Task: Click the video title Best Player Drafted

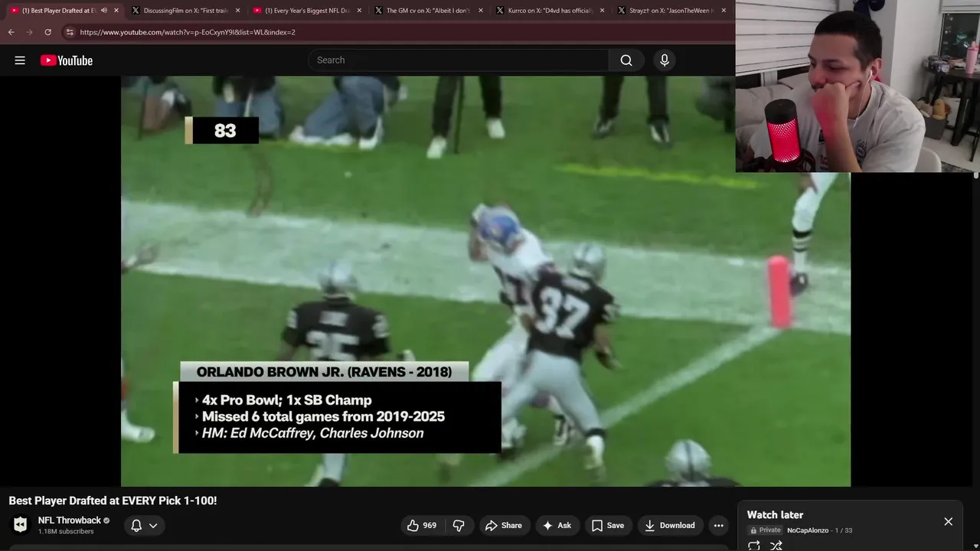Action: click(x=113, y=500)
